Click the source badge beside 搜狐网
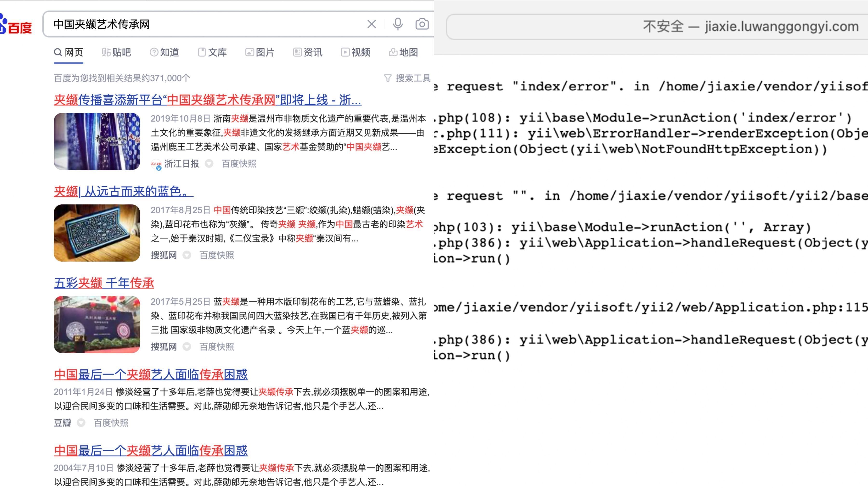 (x=187, y=255)
